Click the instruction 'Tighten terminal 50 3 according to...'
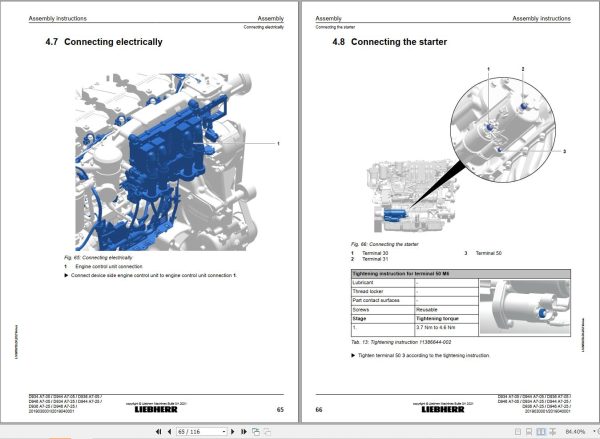Screen dimensions: 600x439 pyautogui.click(x=424, y=356)
